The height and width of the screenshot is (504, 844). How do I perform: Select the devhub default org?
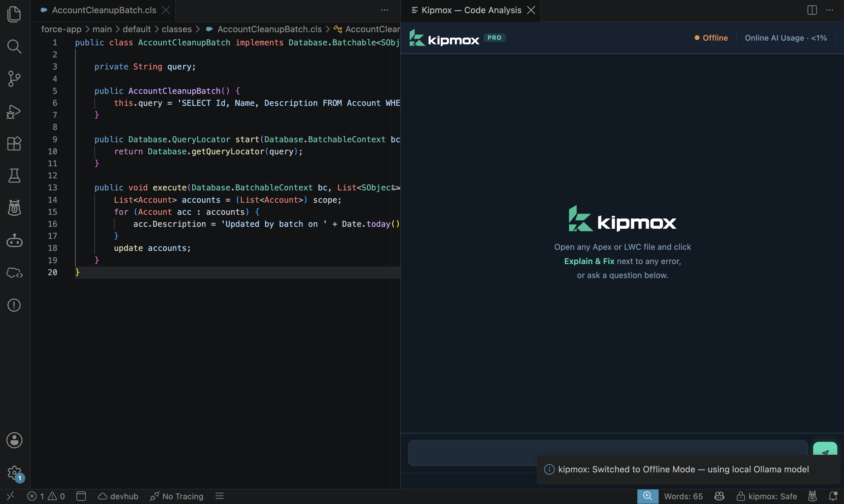[x=118, y=496]
